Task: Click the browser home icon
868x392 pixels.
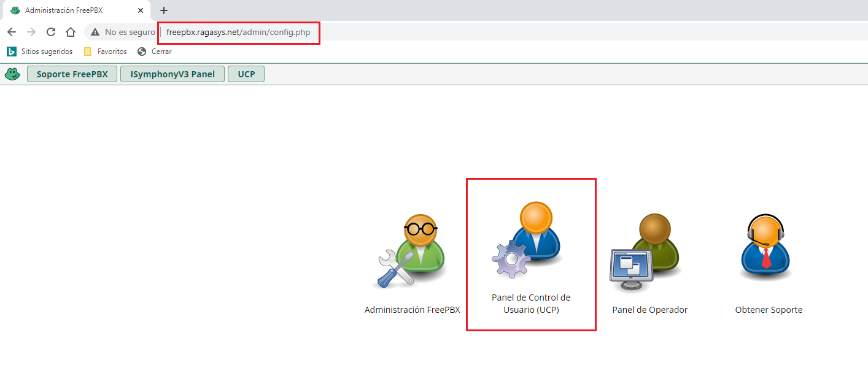Action: tap(70, 32)
